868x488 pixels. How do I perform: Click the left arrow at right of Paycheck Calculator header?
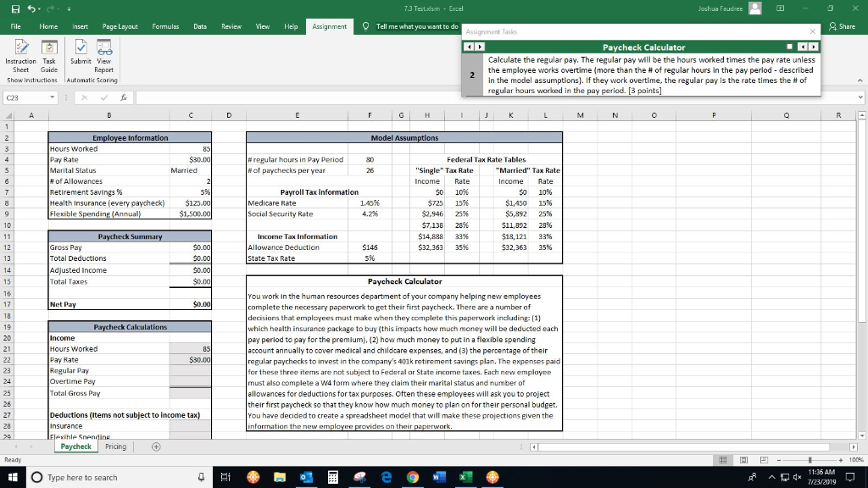(802, 47)
